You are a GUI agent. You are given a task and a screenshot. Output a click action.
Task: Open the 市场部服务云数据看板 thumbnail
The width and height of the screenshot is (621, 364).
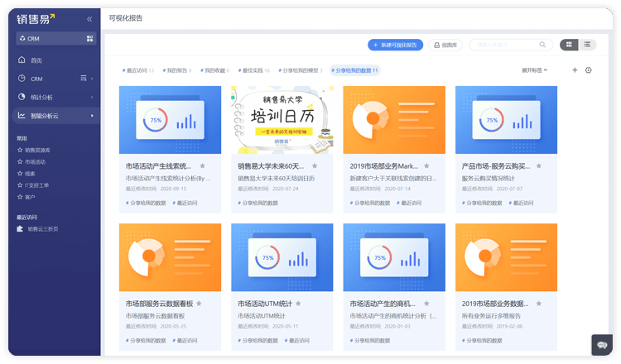[170, 257]
